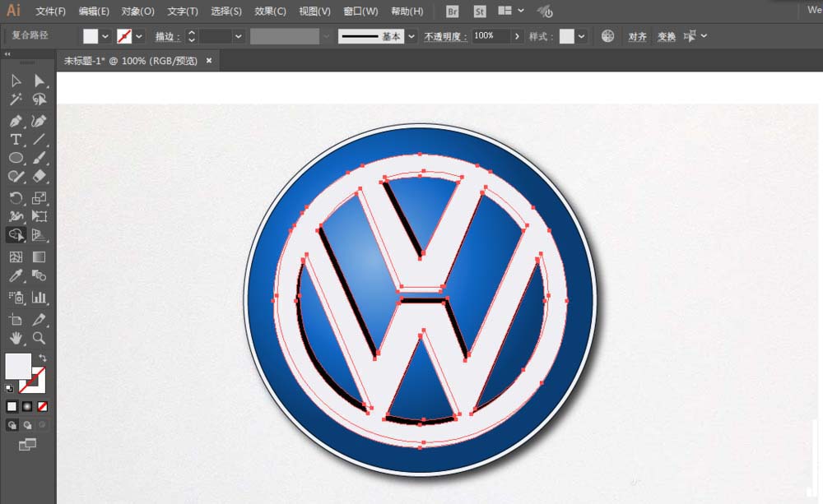Open the 效果(C) menu
Screen dimensions: 823x504
(x=270, y=12)
